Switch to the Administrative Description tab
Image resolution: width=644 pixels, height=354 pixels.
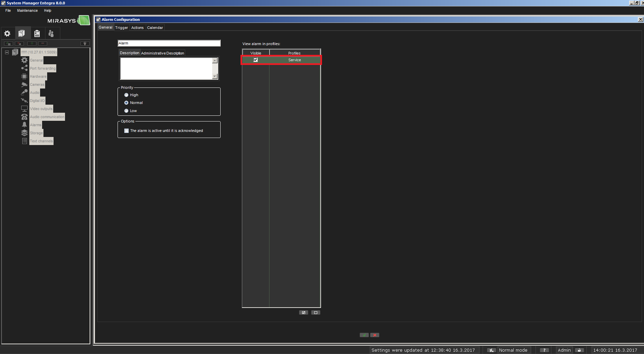point(162,53)
